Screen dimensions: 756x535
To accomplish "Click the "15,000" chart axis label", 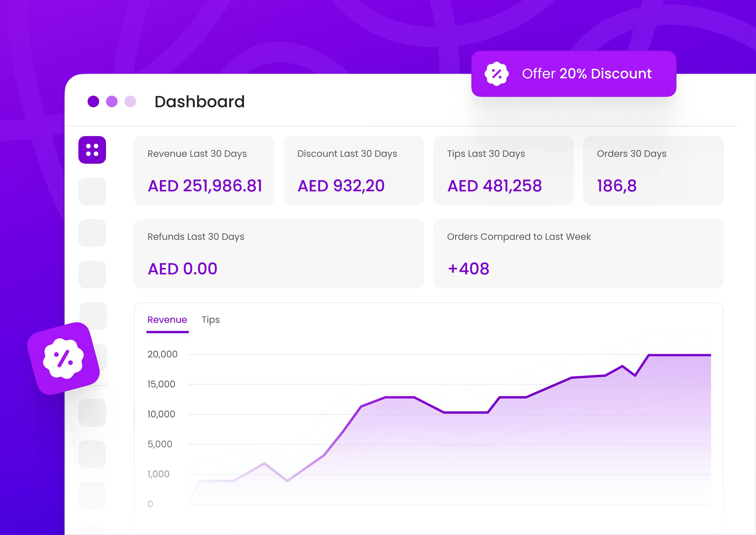I will click(x=161, y=385).
